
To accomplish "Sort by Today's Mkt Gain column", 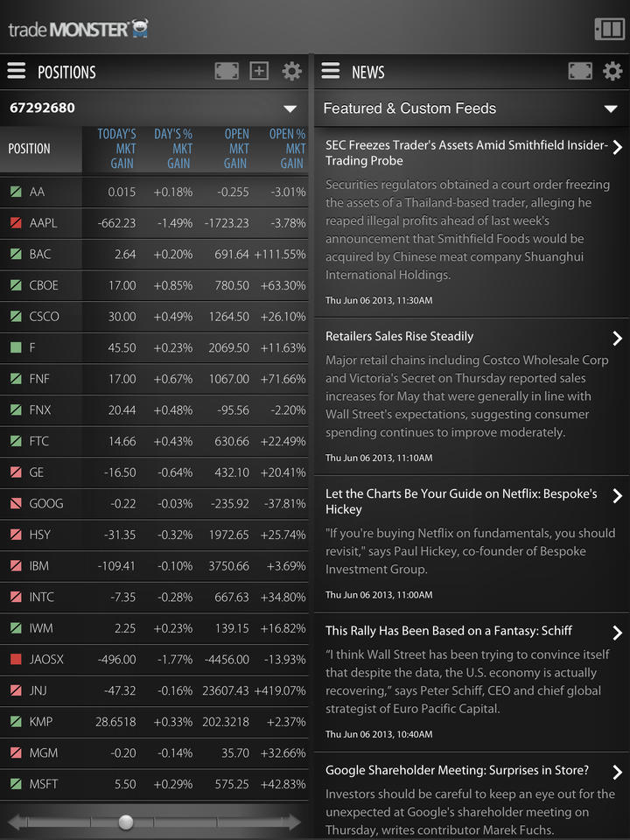I will pyautogui.click(x=117, y=149).
